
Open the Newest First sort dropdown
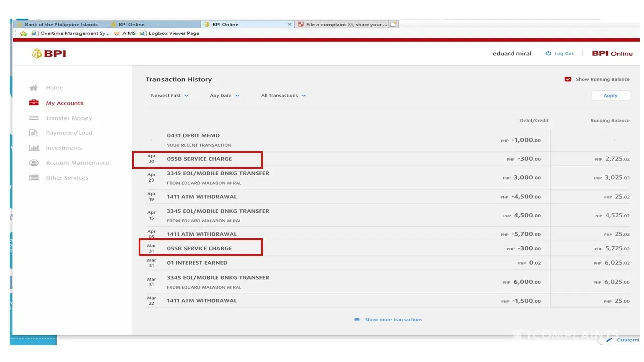click(170, 96)
